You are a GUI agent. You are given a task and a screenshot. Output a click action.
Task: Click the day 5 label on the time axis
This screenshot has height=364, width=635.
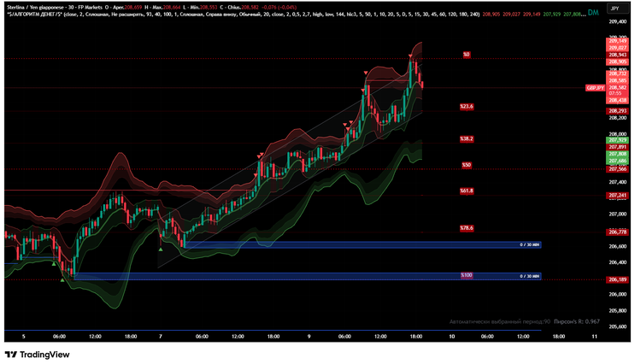[x=23, y=337]
